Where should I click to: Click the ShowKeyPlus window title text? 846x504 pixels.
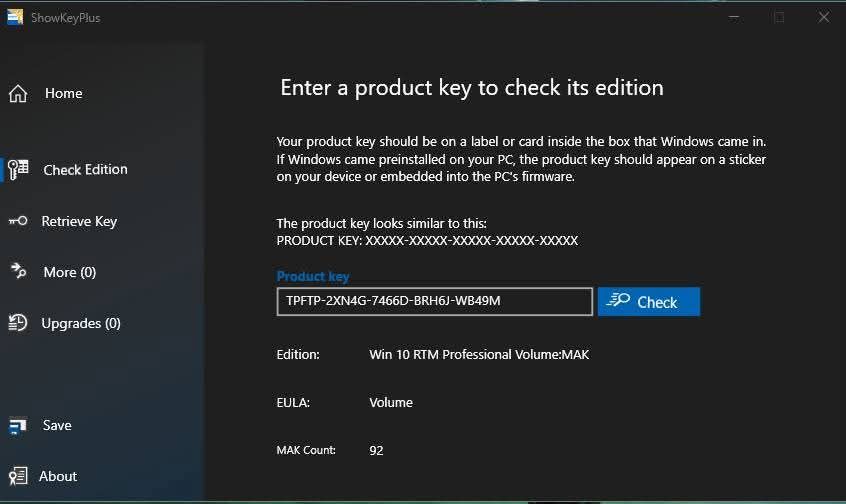(65, 18)
